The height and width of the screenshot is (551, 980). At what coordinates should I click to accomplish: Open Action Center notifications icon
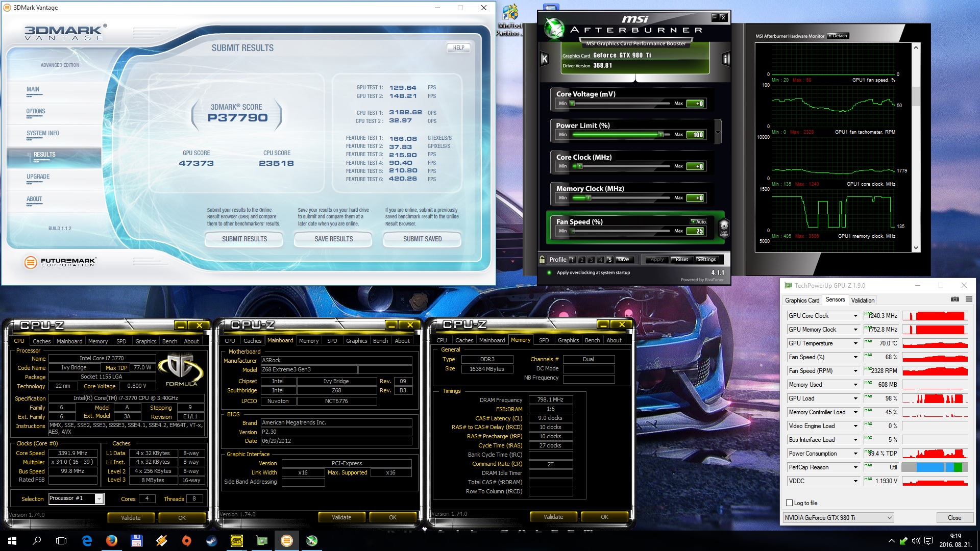pos(928,541)
